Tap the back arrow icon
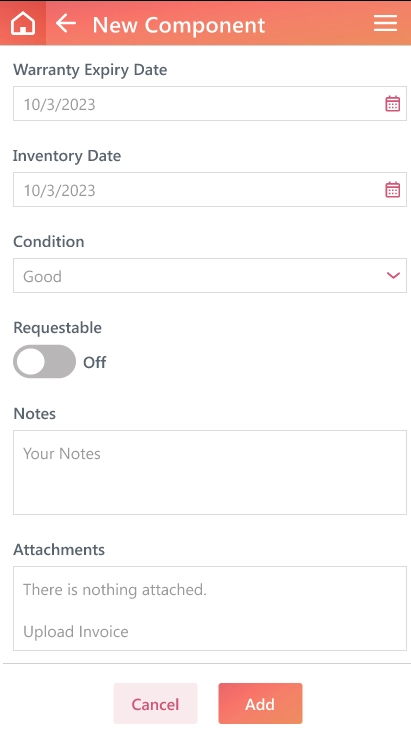 pos(66,23)
